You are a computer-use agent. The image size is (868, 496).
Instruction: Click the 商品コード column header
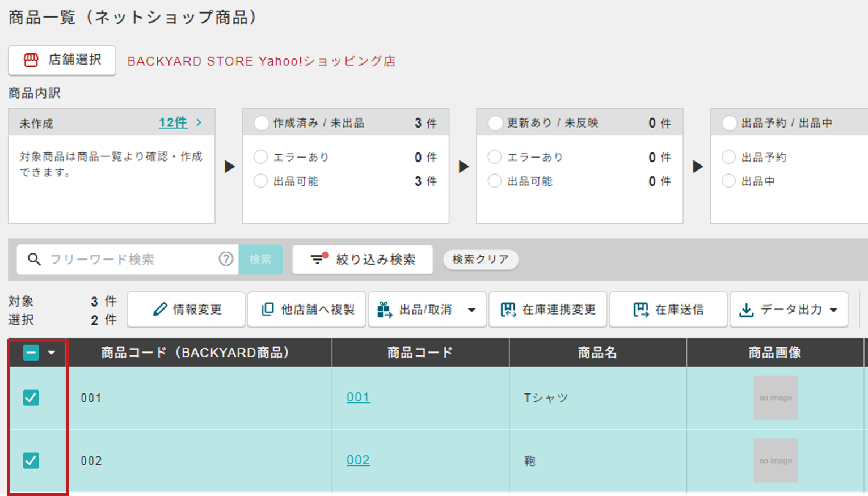point(420,353)
